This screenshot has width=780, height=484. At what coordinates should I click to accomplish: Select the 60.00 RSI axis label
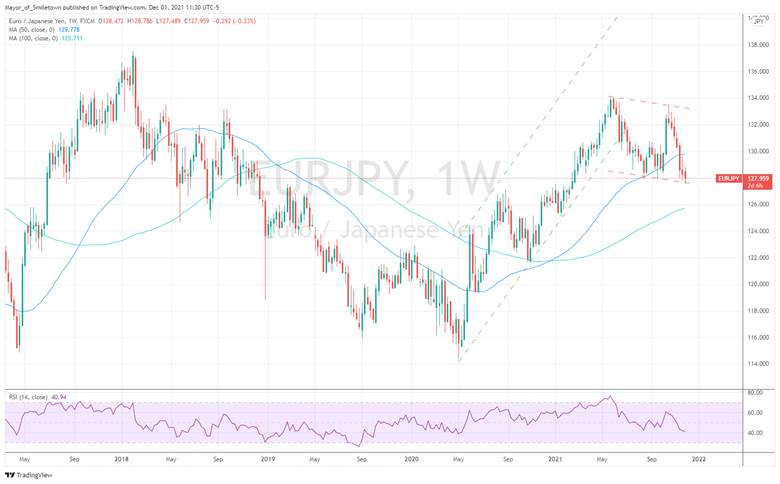[755, 412]
